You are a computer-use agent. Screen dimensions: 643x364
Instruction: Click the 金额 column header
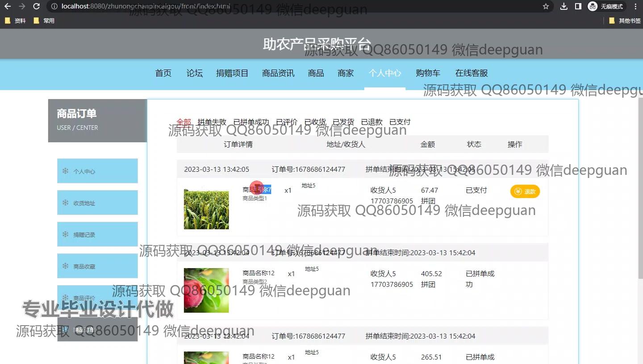[428, 144]
